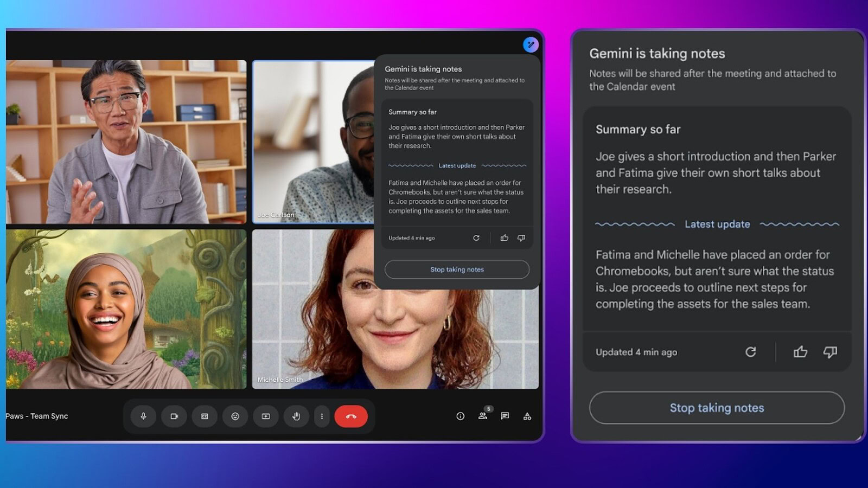Click 'Updated 4 min ago' in enlarged panel
The height and width of the screenshot is (488, 868).
coord(636,352)
